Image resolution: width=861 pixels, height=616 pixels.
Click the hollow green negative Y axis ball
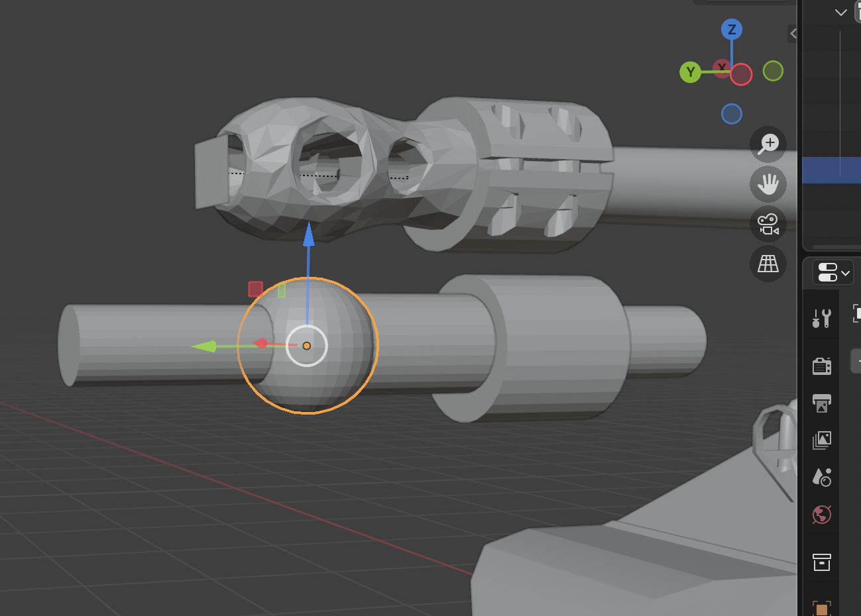click(773, 71)
